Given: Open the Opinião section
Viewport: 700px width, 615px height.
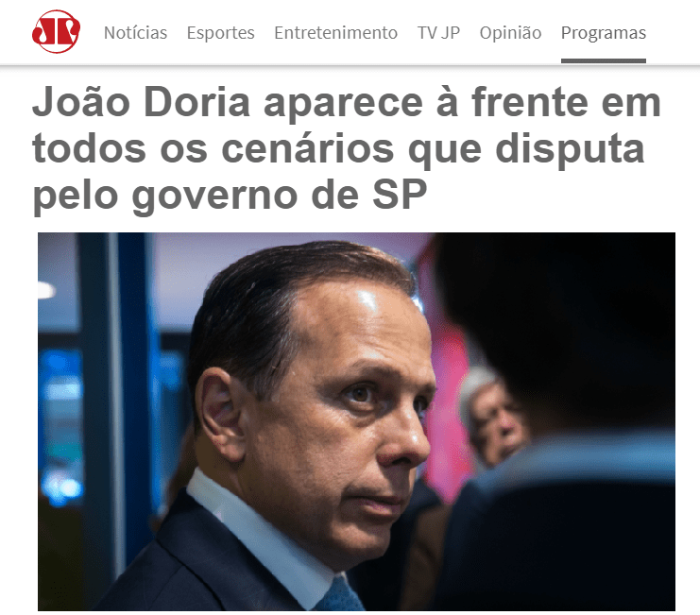Looking at the screenshot, I should pos(510,33).
